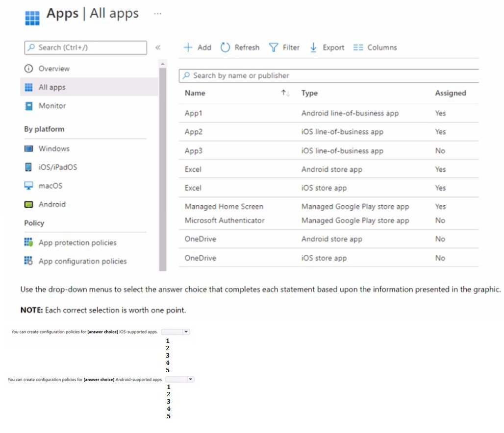This screenshot has width=504, height=433.
Task: Click App configuration policies icon
Action: (x=28, y=261)
